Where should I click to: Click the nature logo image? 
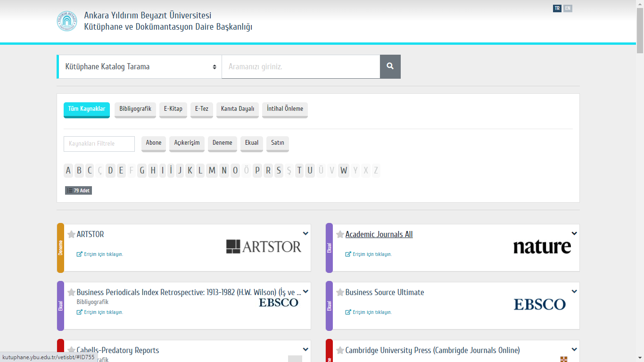click(542, 247)
